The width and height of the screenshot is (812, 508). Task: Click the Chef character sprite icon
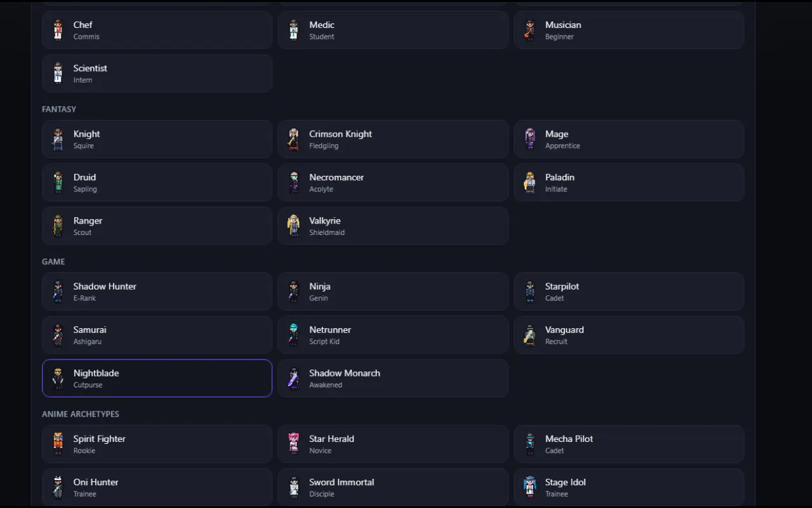[x=58, y=30]
